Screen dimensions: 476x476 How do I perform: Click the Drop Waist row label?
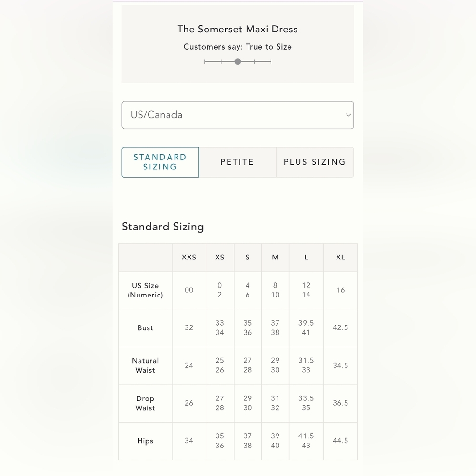coord(145,403)
